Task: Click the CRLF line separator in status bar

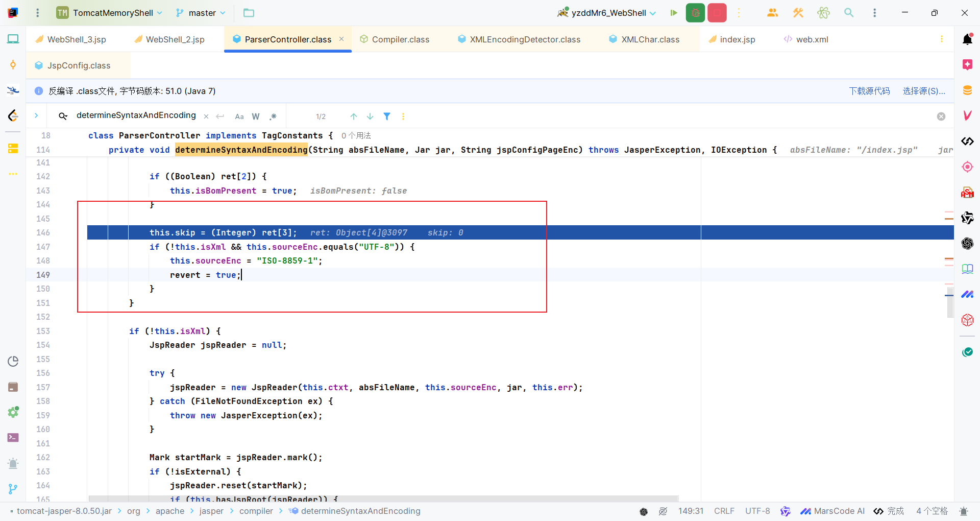Action: point(724,511)
